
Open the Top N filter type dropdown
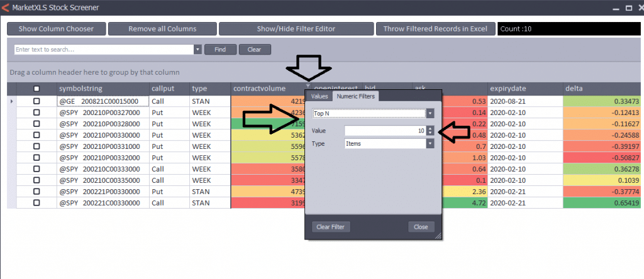tap(430, 114)
